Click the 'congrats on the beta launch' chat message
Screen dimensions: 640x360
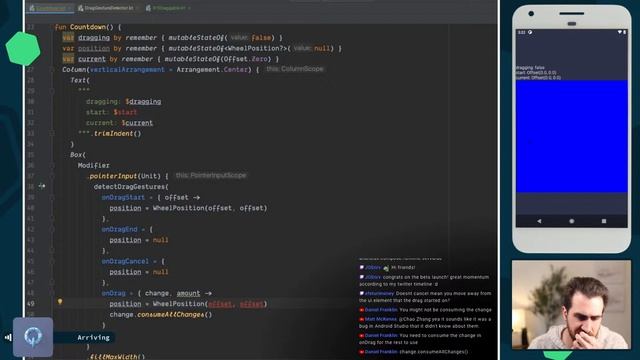coord(424,280)
